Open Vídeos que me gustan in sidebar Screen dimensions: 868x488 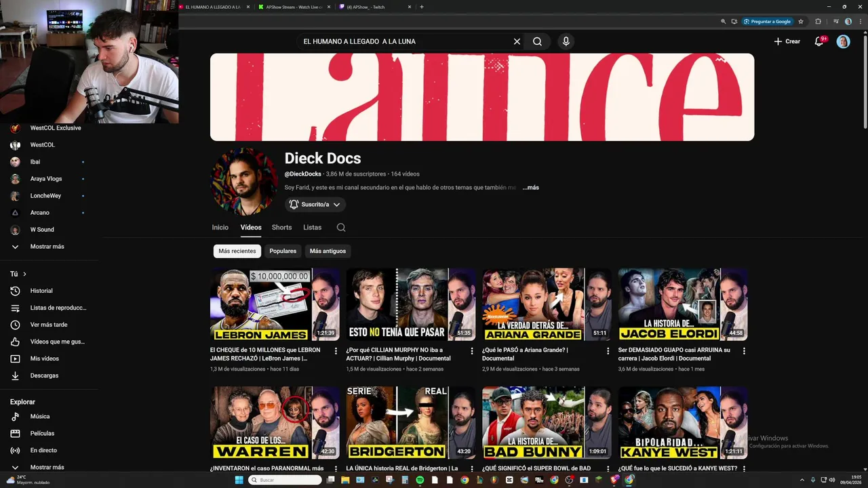tap(49, 342)
